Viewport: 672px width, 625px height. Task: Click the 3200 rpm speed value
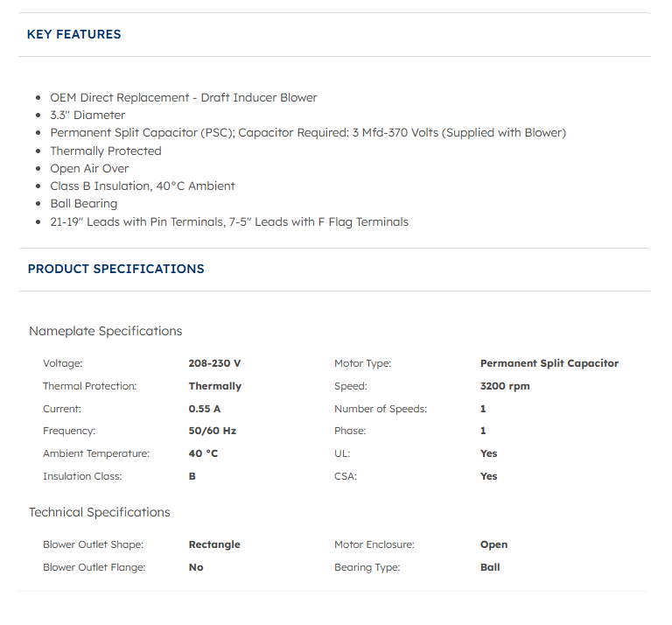(505, 386)
